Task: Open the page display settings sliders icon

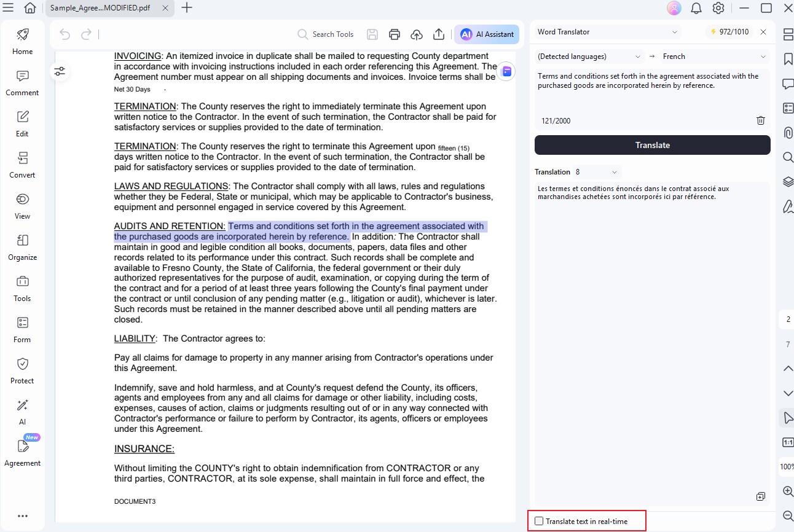Action: (60, 71)
